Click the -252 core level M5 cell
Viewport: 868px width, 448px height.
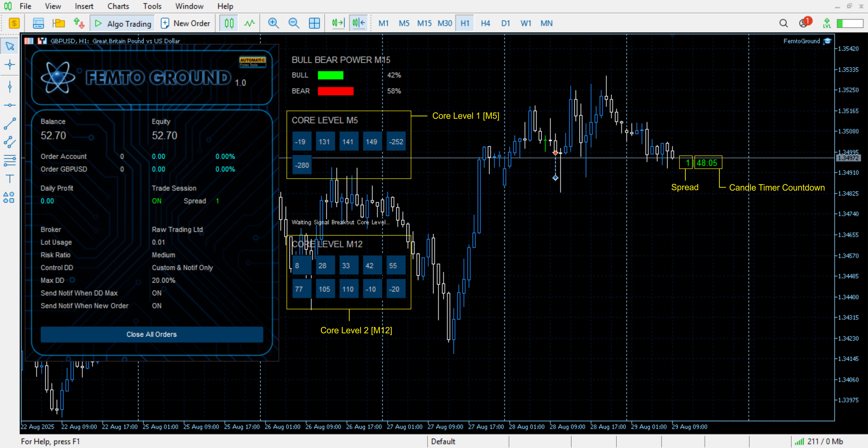click(396, 142)
